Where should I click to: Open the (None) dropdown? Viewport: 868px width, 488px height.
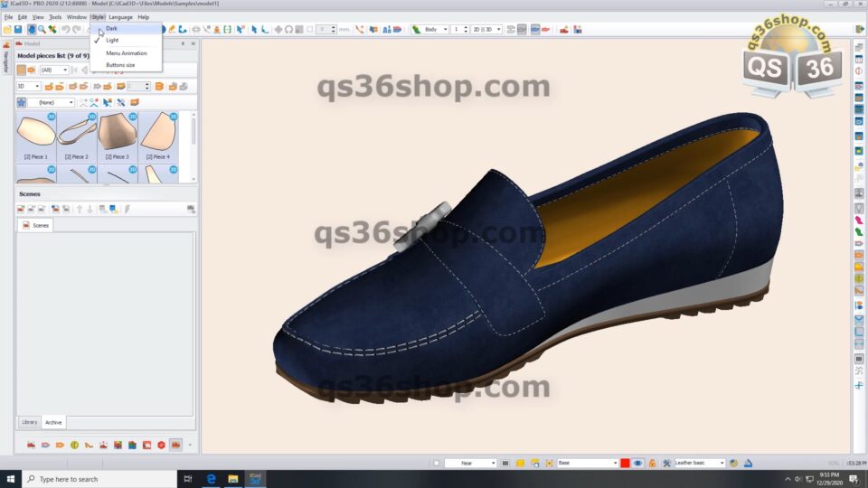(x=51, y=102)
